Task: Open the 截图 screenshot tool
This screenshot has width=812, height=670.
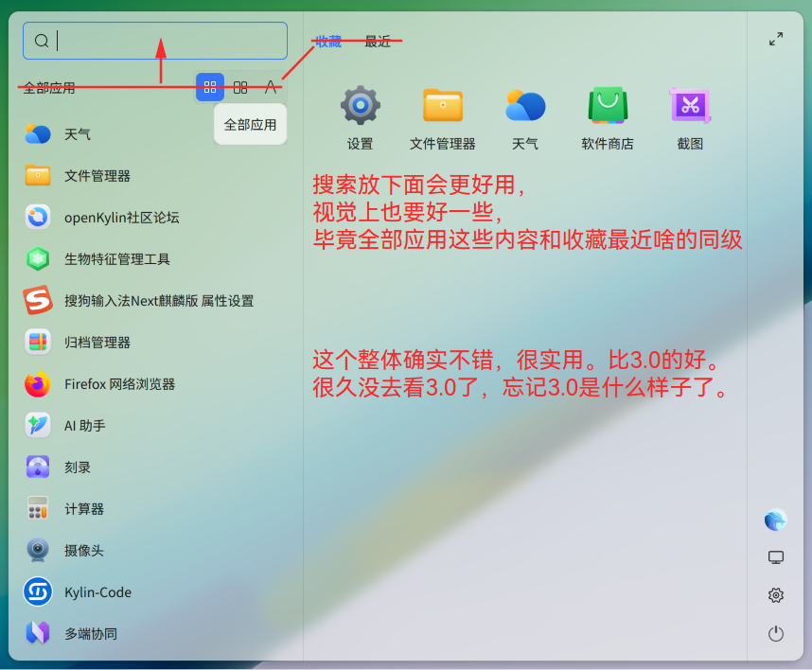Action: (690, 118)
